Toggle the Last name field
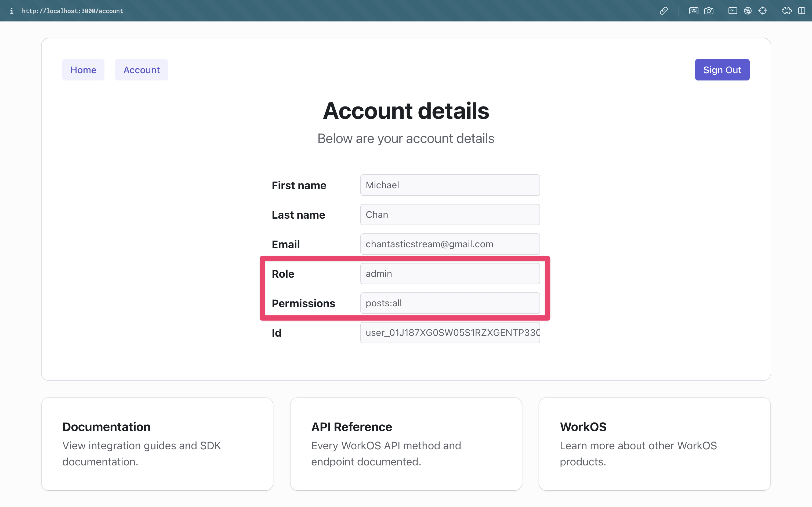 click(x=450, y=214)
